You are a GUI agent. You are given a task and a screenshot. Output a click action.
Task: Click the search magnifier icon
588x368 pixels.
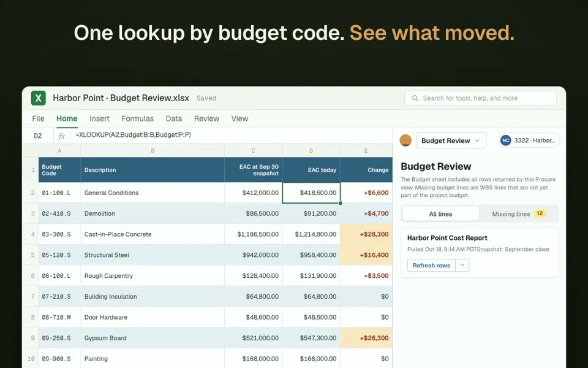click(415, 98)
